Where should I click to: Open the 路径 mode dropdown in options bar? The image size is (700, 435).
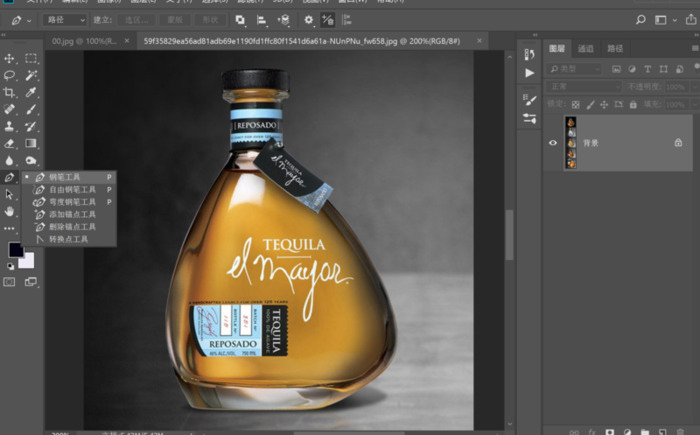coord(62,19)
